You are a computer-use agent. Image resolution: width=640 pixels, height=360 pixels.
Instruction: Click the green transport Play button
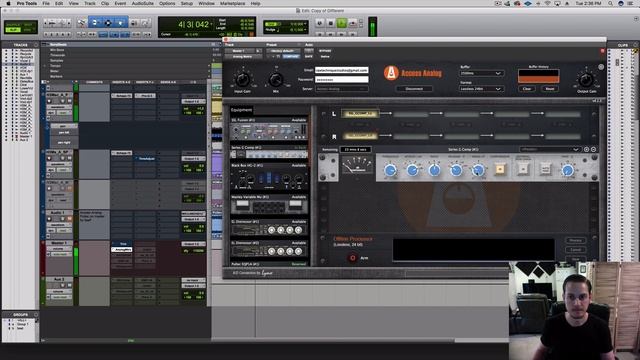[x=342, y=23]
